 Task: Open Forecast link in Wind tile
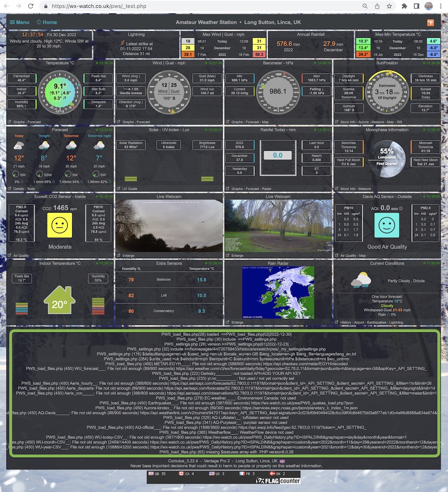(x=143, y=122)
